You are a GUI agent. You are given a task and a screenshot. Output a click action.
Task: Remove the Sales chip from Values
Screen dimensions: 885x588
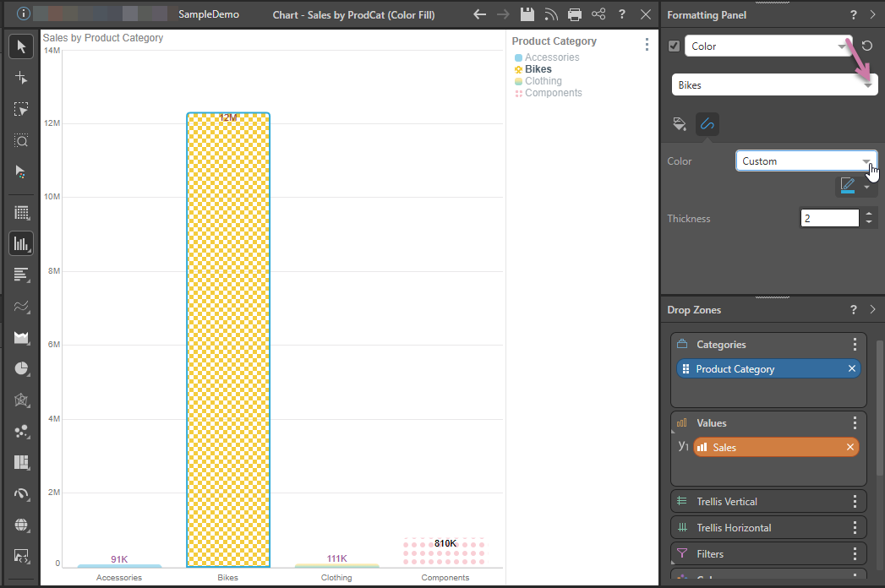pyautogui.click(x=850, y=448)
